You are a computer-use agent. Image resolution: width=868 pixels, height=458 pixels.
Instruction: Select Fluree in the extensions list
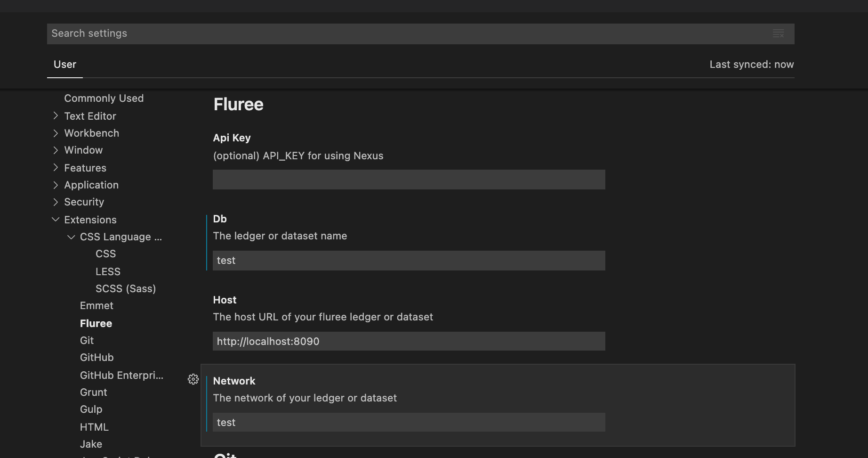click(x=96, y=323)
